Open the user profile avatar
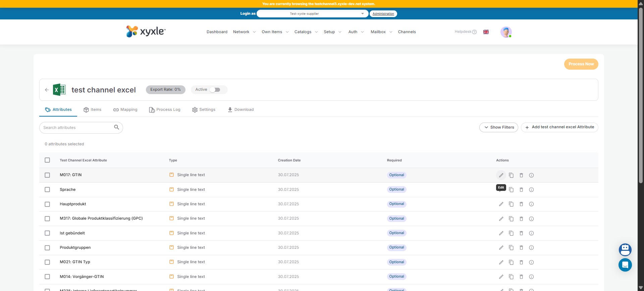The height and width of the screenshot is (291, 644). pos(506,32)
